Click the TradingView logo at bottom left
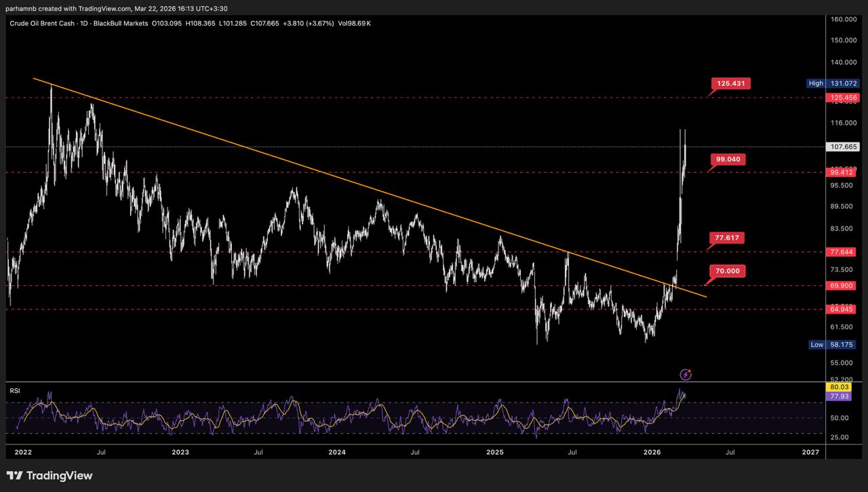Screen dimensions: 868x492 pyautogui.click(x=50, y=476)
